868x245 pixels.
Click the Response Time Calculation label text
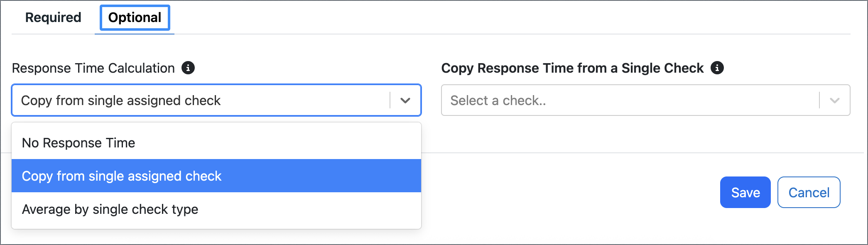(x=93, y=68)
